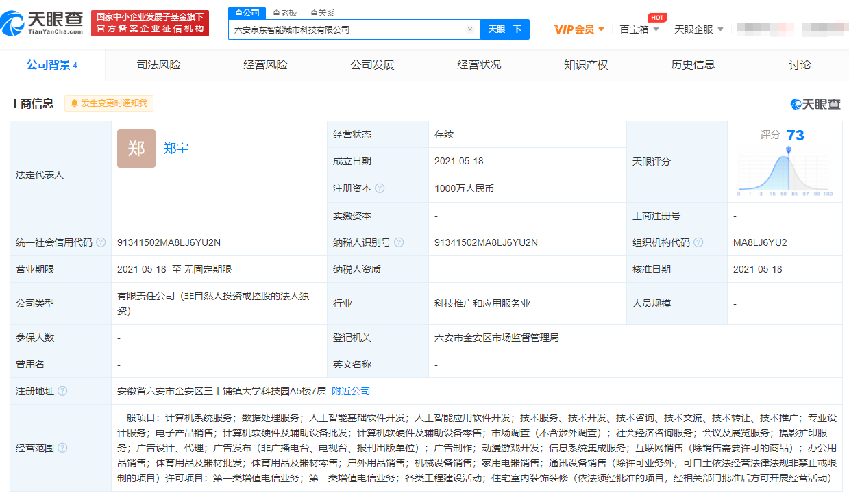Click help icon next to 注册资本
Viewport: 849px width, 504px height.
pos(380,188)
